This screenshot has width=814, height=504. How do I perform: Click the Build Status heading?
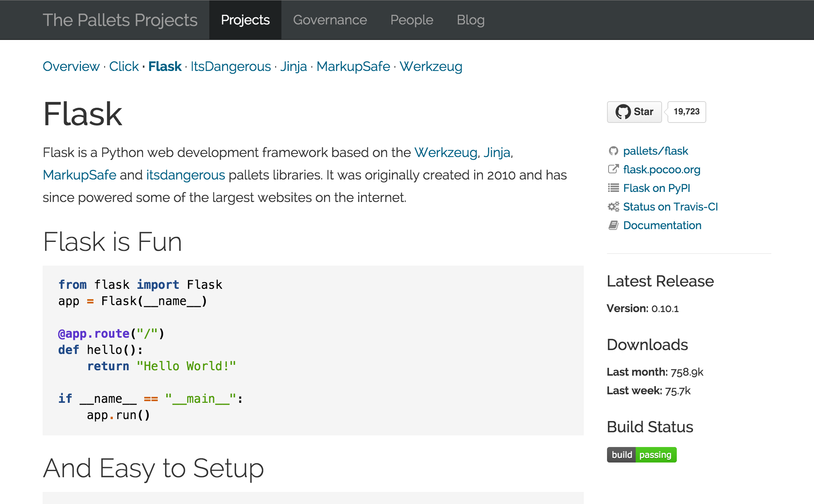coord(650,427)
